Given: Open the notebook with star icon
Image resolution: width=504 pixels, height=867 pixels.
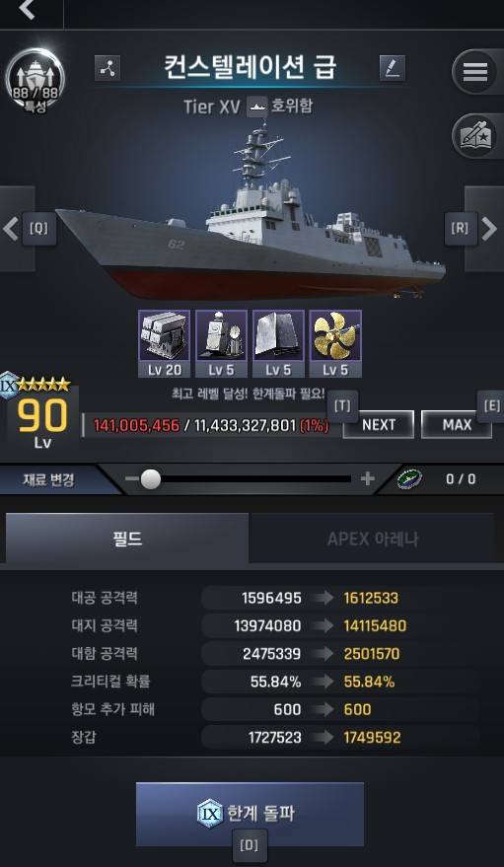Looking at the screenshot, I should (474, 136).
